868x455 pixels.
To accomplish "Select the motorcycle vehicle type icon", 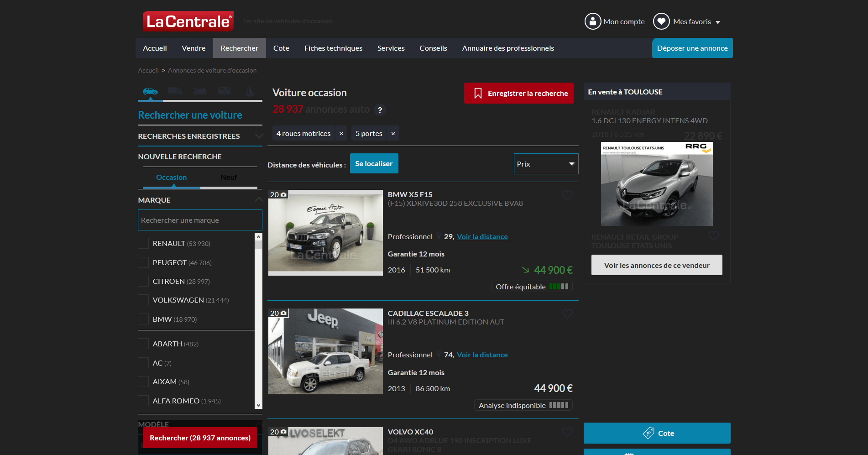I will pos(200,91).
